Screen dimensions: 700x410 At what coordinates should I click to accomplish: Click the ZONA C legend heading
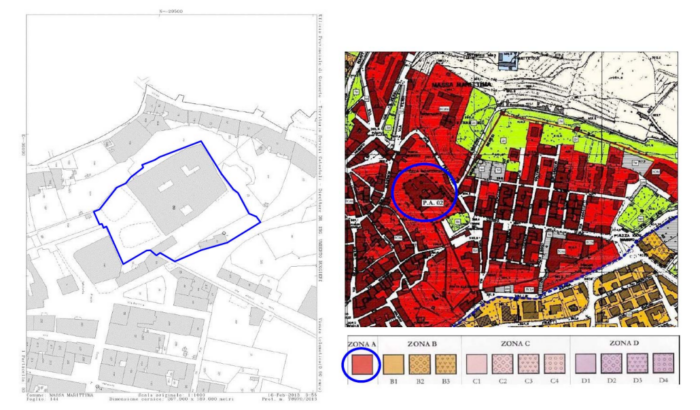tap(517, 342)
